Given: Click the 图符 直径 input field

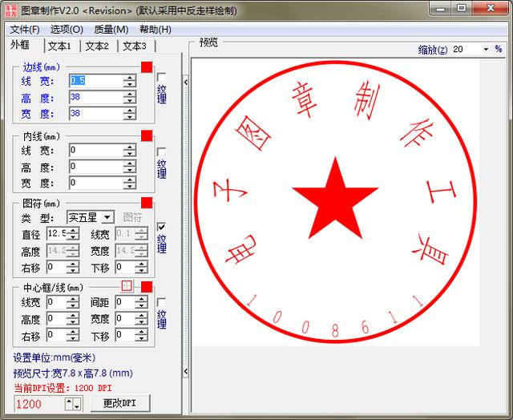Looking at the screenshot, I should 57,233.
